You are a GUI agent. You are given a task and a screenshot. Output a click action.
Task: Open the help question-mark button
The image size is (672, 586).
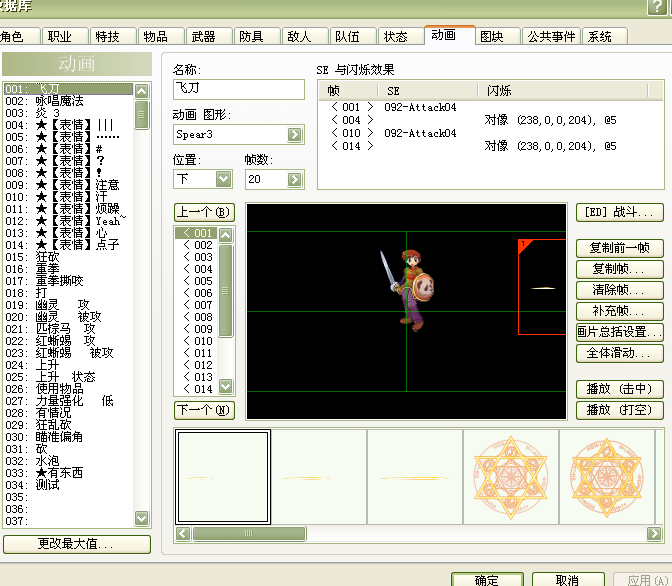coord(656,6)
